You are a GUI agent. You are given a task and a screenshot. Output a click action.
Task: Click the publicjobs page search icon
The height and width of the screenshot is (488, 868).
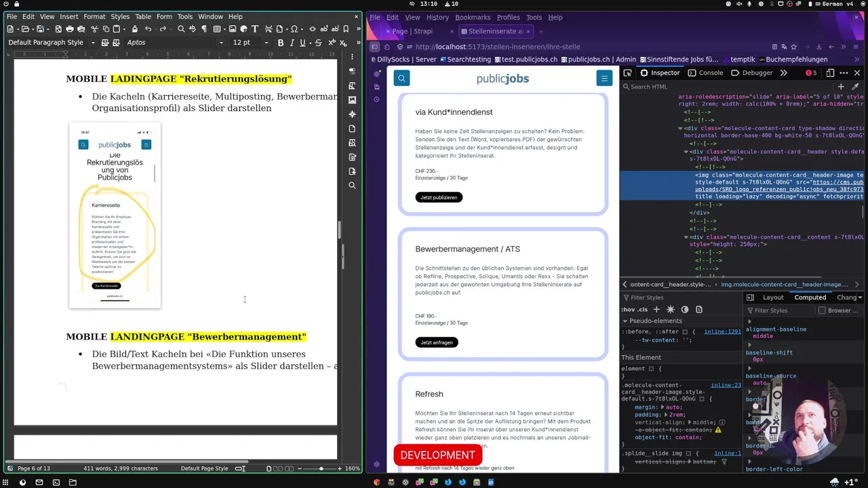coord(401,79)
